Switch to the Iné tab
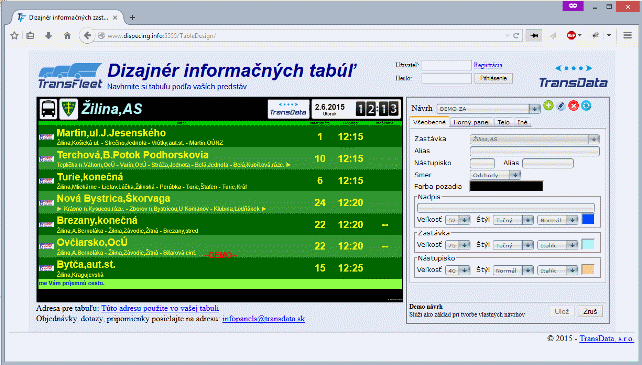Viewport: 642px width, 365px height. pyautogui.click(x=522, y=122)
